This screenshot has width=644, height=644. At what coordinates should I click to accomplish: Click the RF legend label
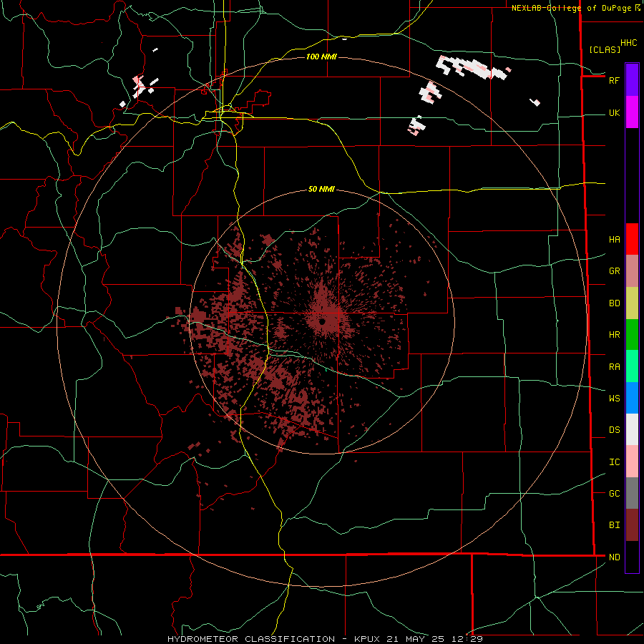[x=614, y=80]
